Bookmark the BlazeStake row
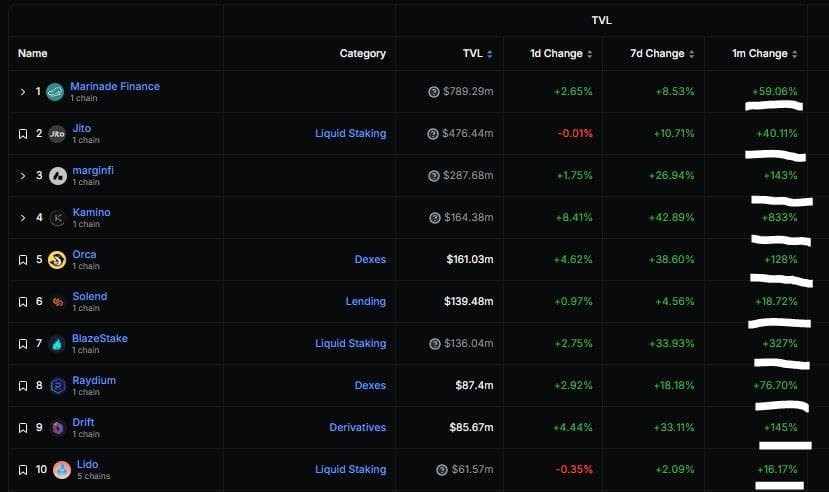The height and width of the screenshot is (492, 829). (x=23, y=344)
